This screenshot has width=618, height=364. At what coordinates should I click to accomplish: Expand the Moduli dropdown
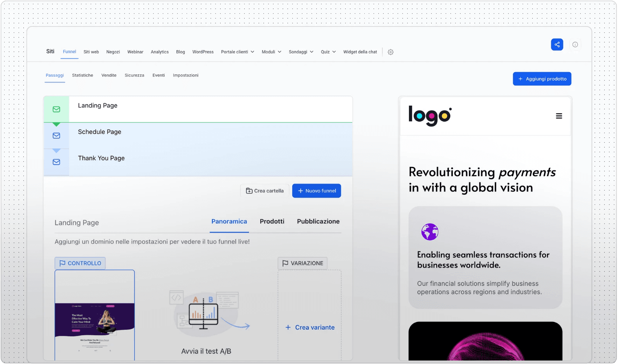[x=272, y=52]
